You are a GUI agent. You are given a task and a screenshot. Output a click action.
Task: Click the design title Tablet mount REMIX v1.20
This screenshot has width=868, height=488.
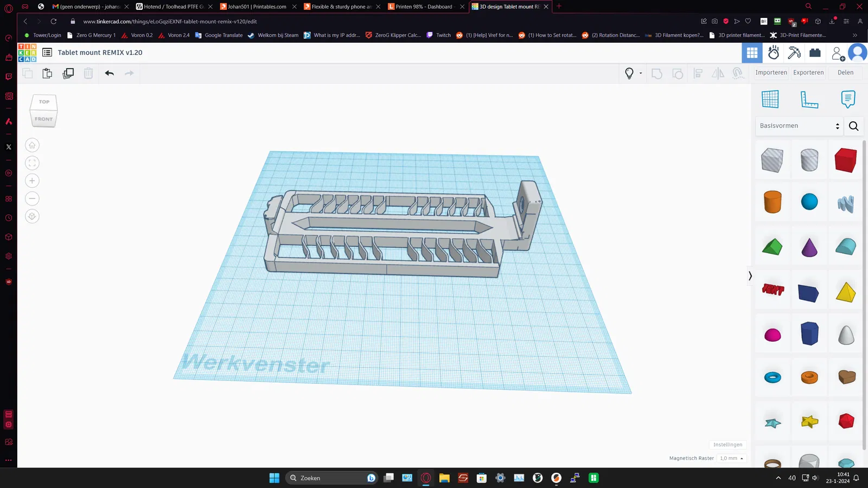(x=100, y=53)
